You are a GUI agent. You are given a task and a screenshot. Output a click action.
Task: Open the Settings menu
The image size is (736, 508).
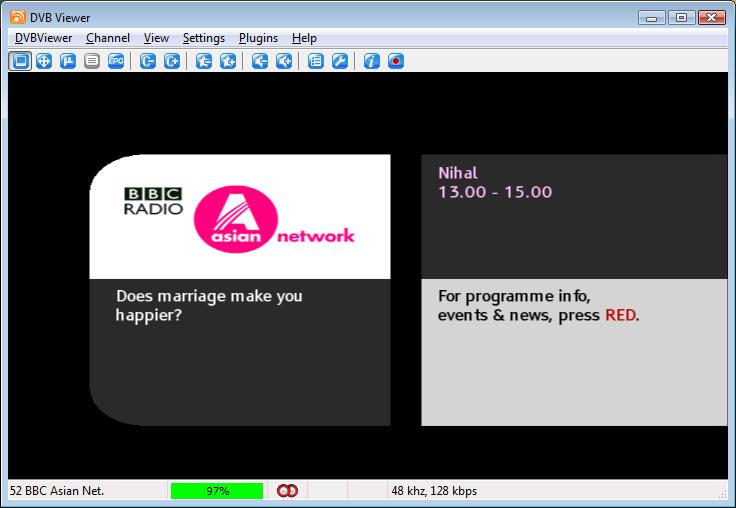click(204, 38)
